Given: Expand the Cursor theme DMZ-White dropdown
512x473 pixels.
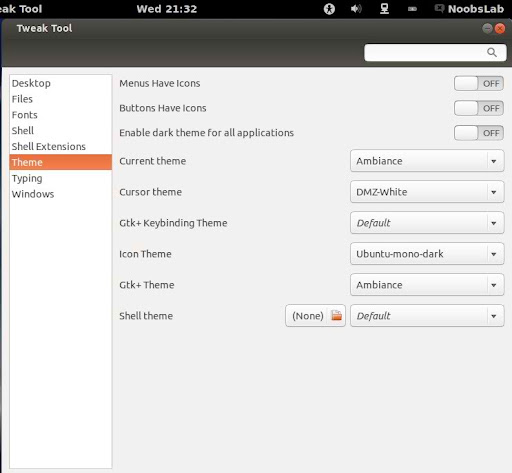Looking at the screenshot, I should [x=427, y=192].
